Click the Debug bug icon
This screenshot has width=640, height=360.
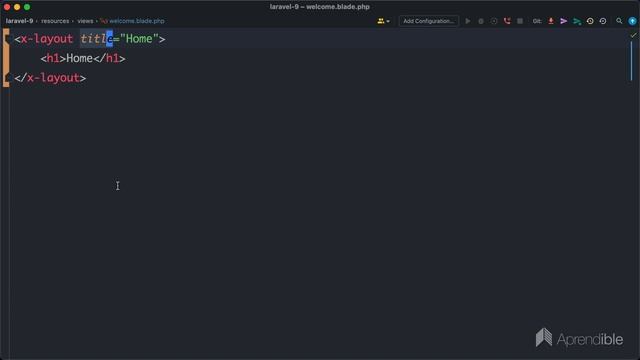click(481, 21)
